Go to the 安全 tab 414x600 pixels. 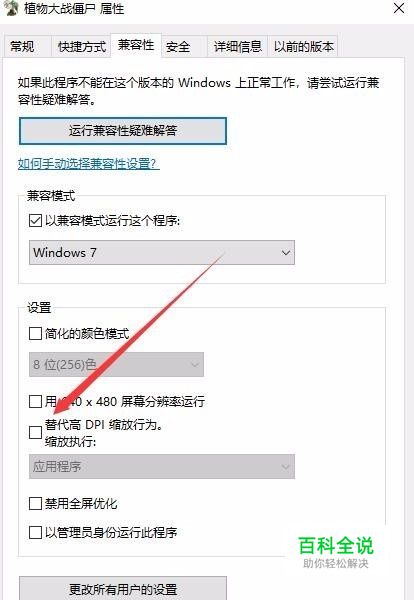(178, 47)
